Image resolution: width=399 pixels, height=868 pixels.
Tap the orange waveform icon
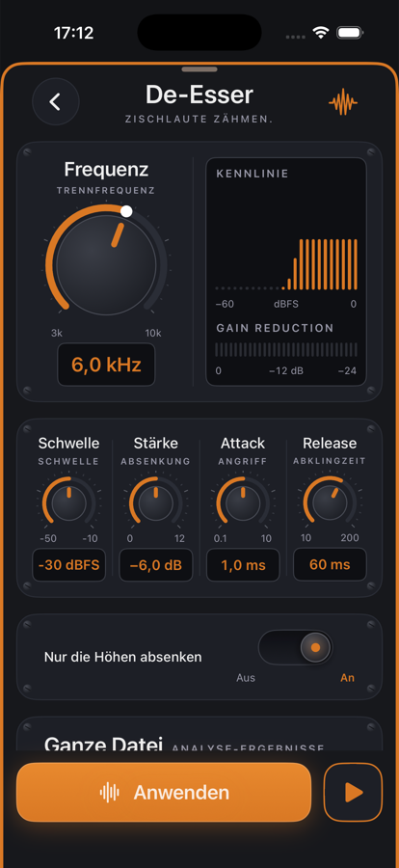tap(343, 102)
